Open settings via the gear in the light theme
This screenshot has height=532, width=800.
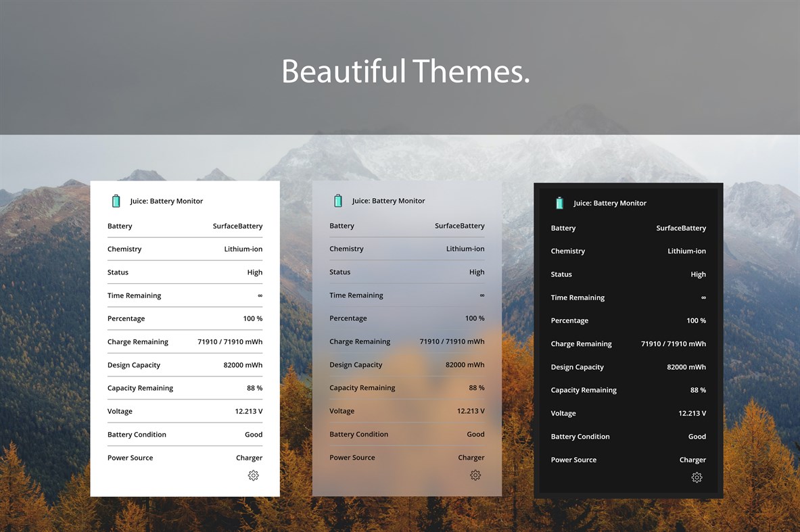point(254,475)
